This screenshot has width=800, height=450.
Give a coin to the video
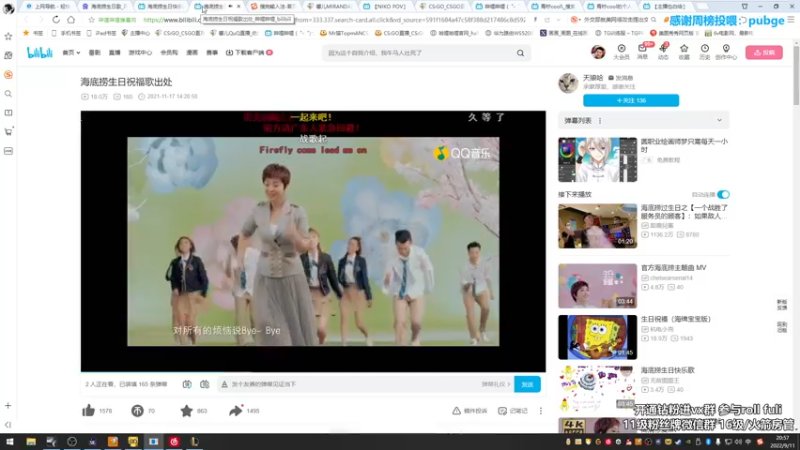(x=137, y=410)
